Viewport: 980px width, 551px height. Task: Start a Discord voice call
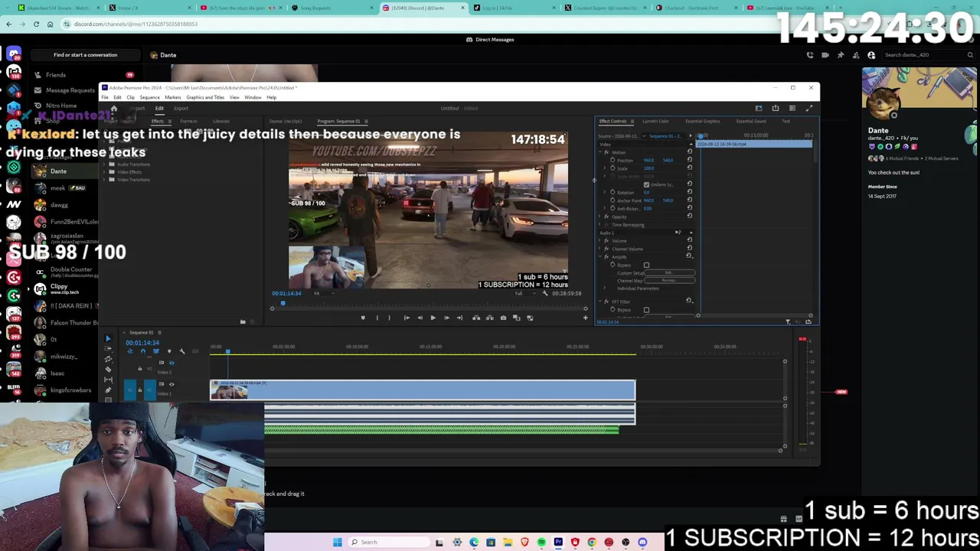(x=810, y=55)
